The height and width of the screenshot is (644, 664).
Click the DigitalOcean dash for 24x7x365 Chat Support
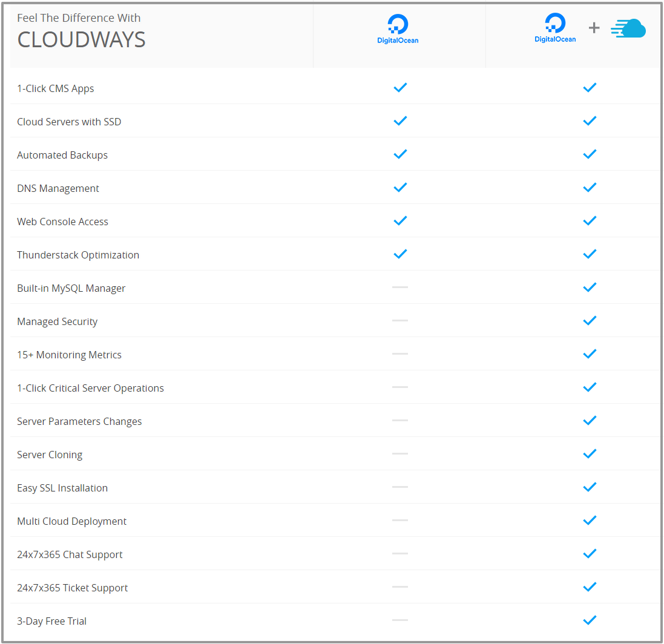click(400, 553)
